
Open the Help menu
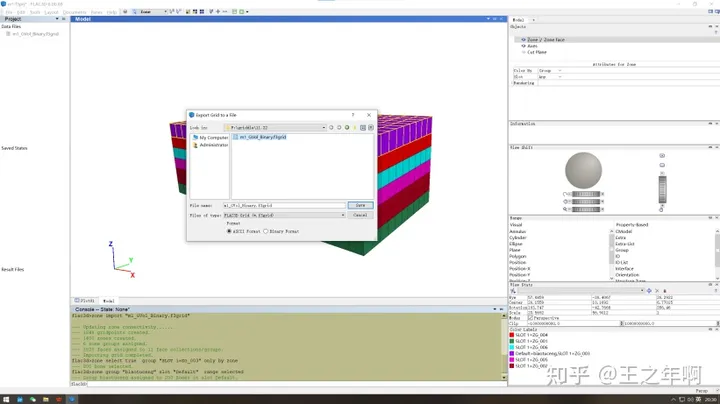click(x=112, y=12)
